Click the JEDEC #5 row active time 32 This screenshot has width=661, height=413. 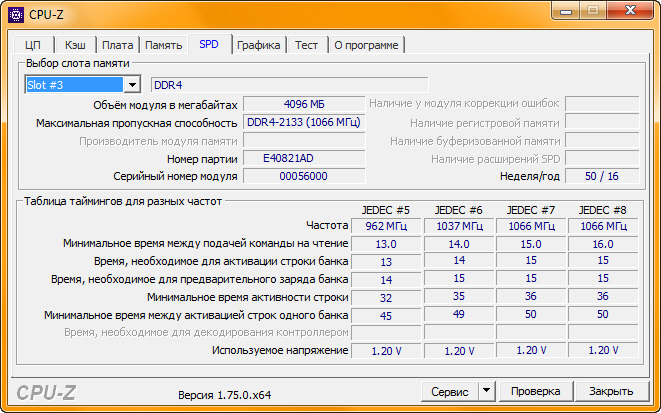386,298
